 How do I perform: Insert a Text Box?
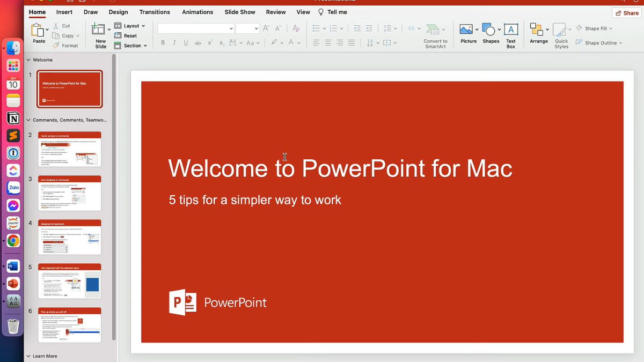pyautogui.click(x=511, y=36)
